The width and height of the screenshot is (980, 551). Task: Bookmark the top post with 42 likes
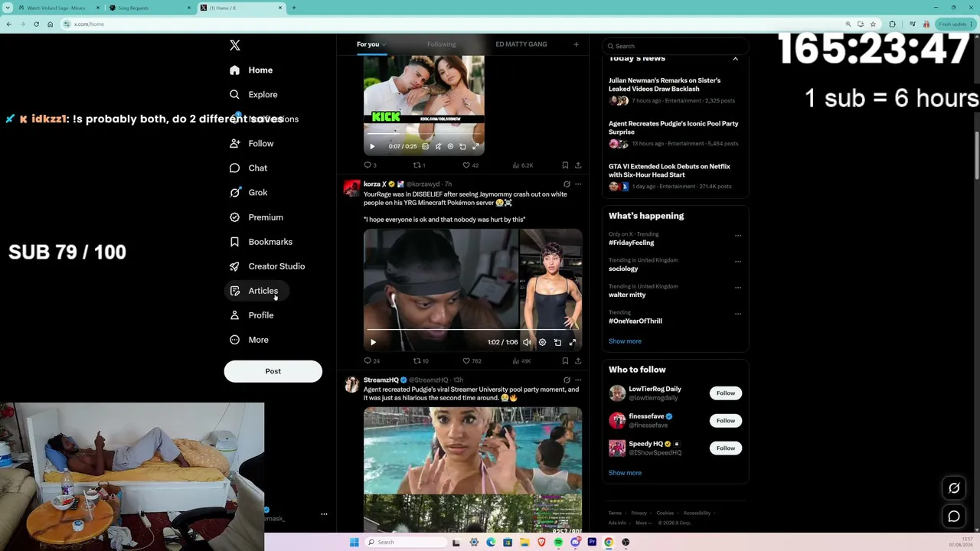click(x=565, y=165)
